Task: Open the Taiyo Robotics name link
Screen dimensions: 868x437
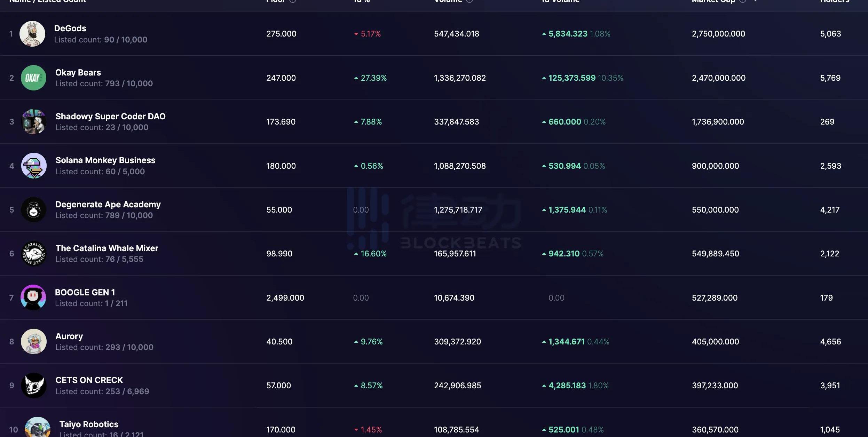Action: [x=89, y=424]
